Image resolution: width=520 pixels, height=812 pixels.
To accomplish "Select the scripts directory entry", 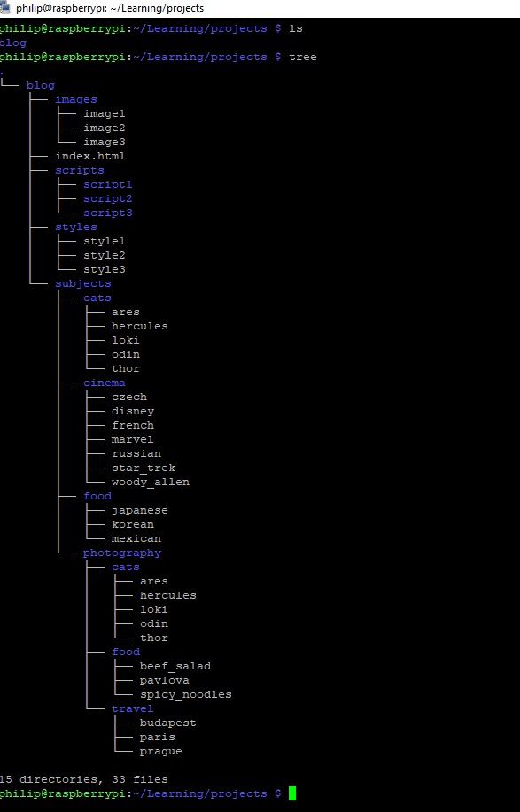I will tap(79, 170).
